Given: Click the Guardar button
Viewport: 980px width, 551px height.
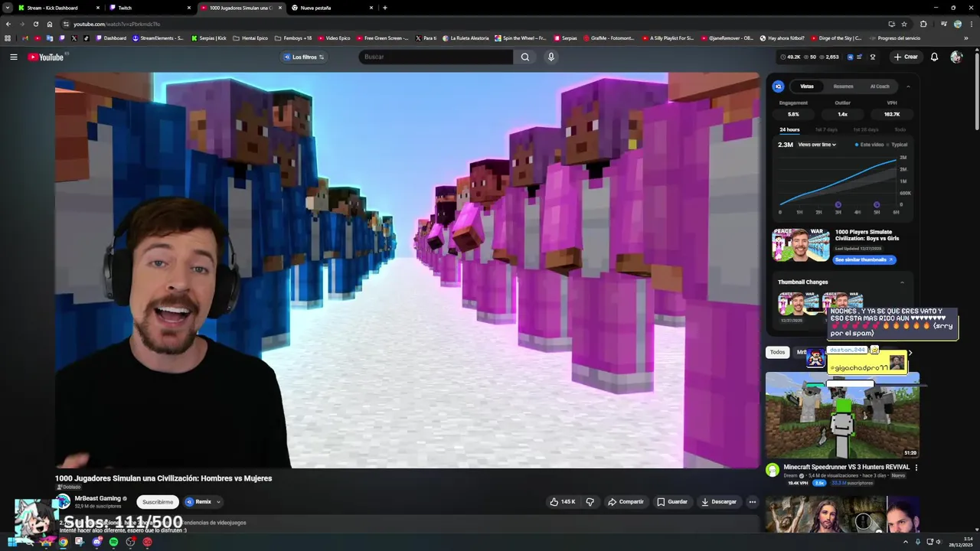Looking at the screenshot, I should (672, 502).
